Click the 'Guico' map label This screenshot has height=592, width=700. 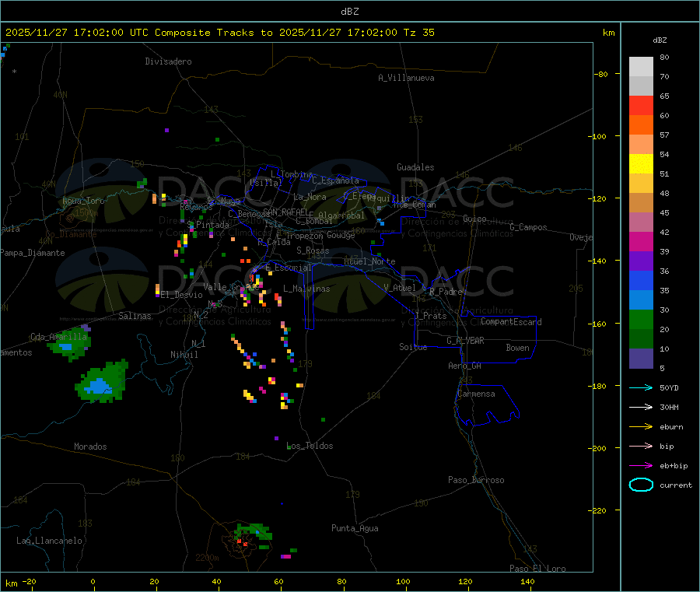coord(474,219)
